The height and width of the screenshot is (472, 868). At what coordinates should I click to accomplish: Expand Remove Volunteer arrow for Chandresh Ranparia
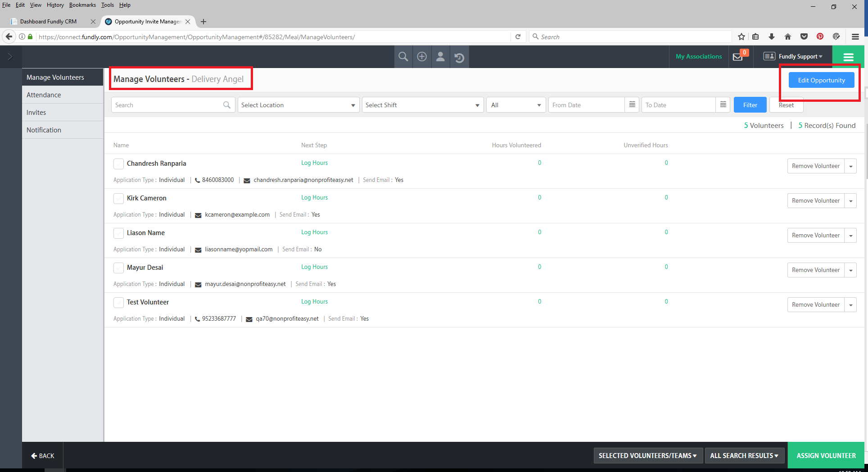[x=851, y=166]
